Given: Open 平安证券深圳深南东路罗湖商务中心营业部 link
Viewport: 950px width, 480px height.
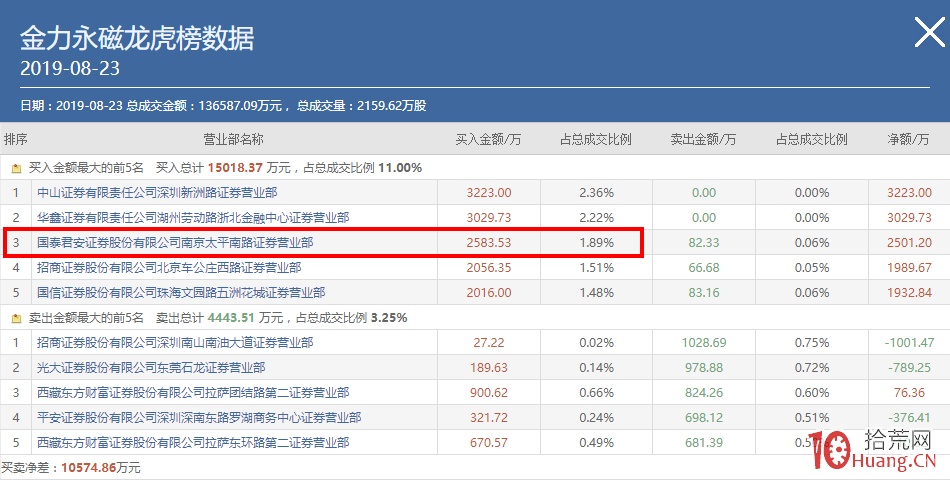Looking at the screenshot, I should point(199,418).
